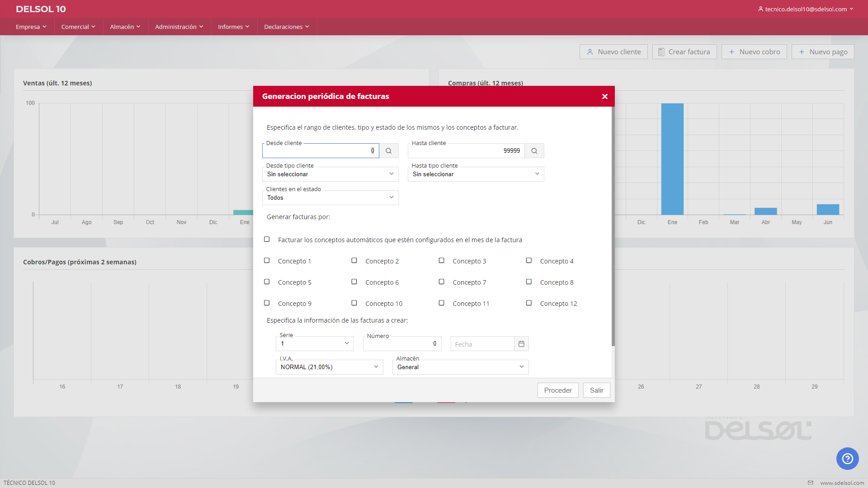The height and width of the screenshot is (488, 868).
Task: Check the Concepto 7 option
Action: coord(441,282)
